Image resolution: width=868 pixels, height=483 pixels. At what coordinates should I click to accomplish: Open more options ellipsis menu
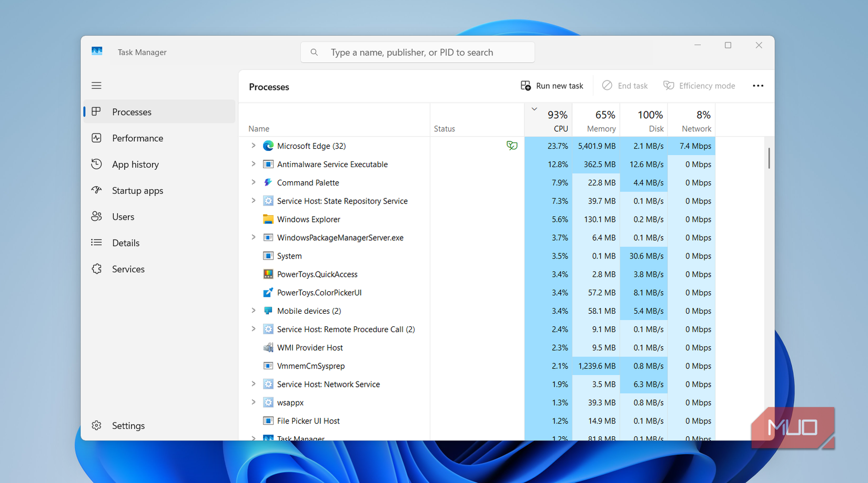[758, 86]
